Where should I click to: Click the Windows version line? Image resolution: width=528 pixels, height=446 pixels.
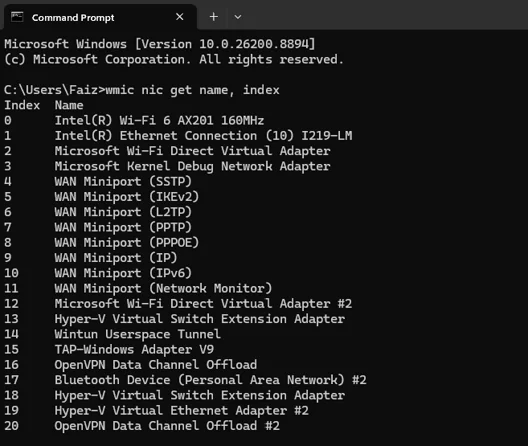coord(160,44)
